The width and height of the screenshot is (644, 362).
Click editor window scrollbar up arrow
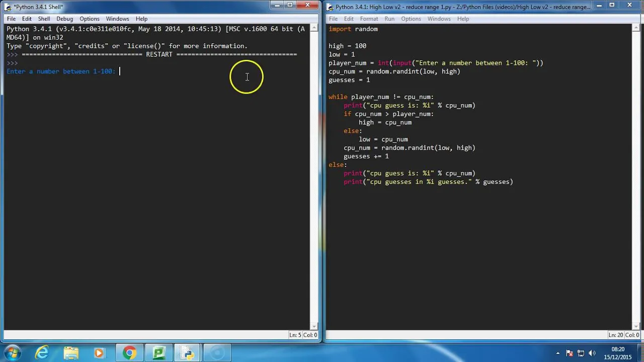(x=636, y=28)
